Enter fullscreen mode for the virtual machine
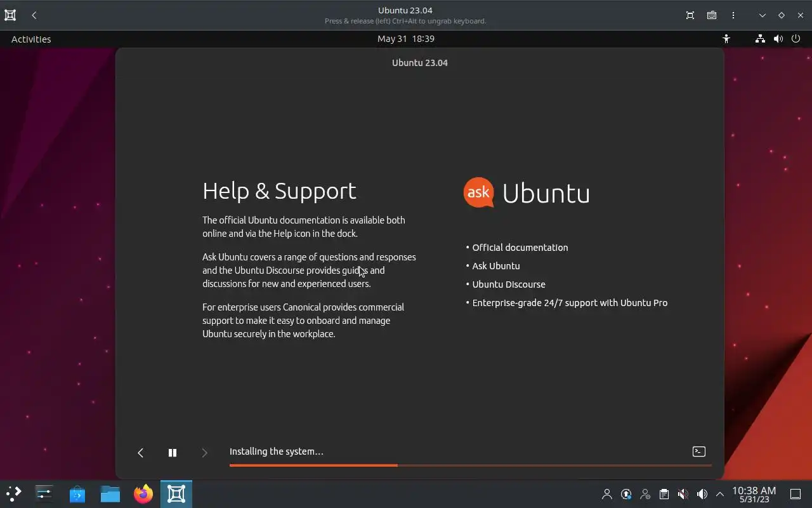This screenshot has width=812, height=508. (x=690, y=15)
